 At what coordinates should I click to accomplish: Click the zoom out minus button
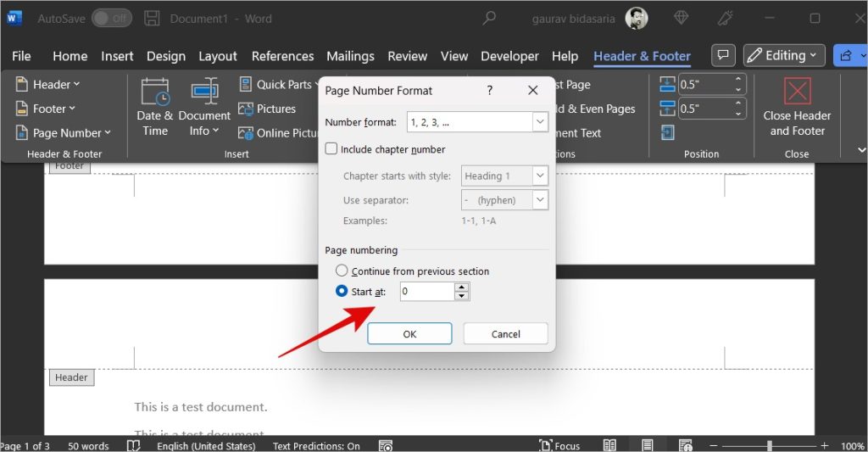coord(714,445)
